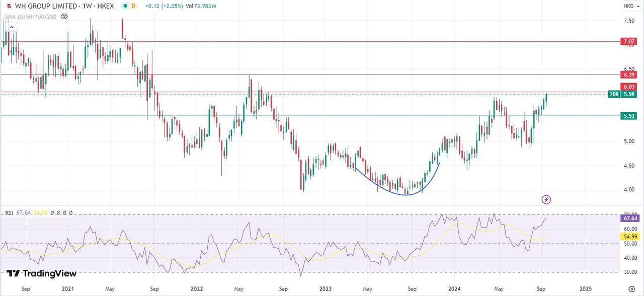The width and height of the screenshot is (644, 296).
Task: Select the 7.07 resistance price label
Action: point(629,42)
